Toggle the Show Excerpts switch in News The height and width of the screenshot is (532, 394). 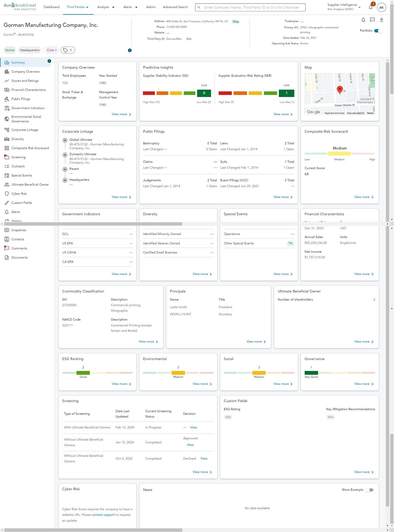coord(369,490)
